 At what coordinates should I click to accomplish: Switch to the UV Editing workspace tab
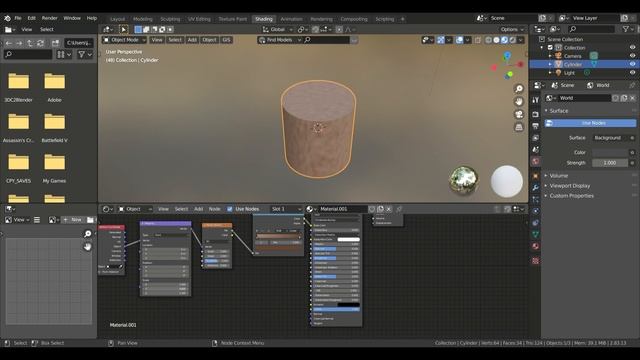pyautogui.click(x=199, y=19)
